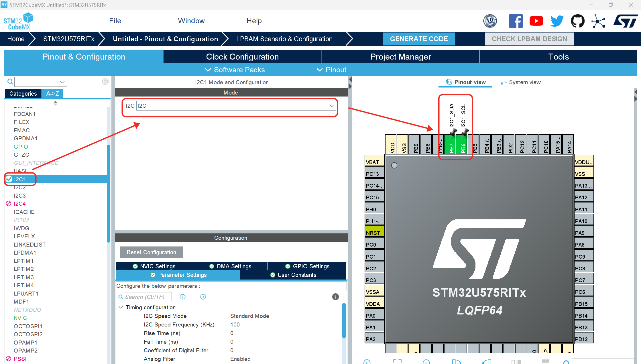Open the ST community network icon
Image resolution: width=641 pixels, height=364 pixels.
coord(598,21)
